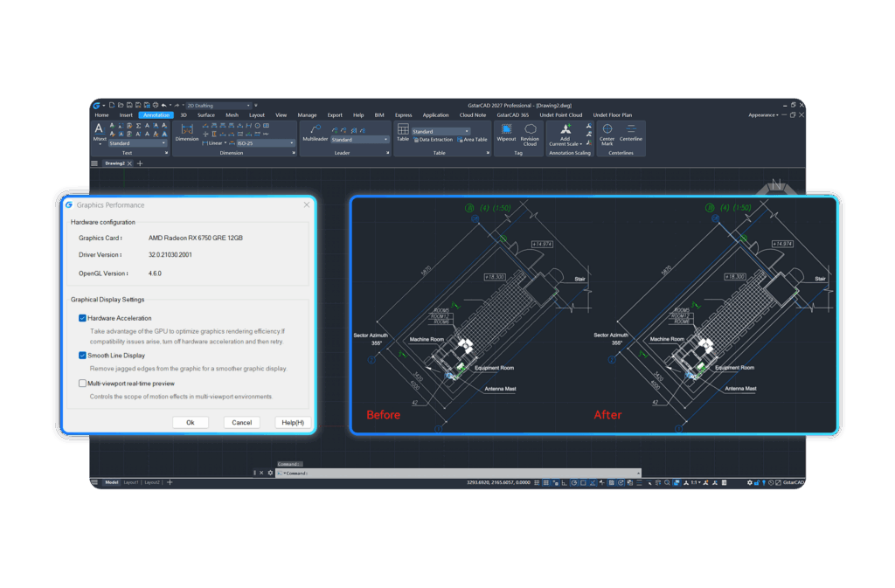The height and width of the screenshot is (588, 895).
Task: Open the text style Standard dropdown
Action: tap(137, 143)
